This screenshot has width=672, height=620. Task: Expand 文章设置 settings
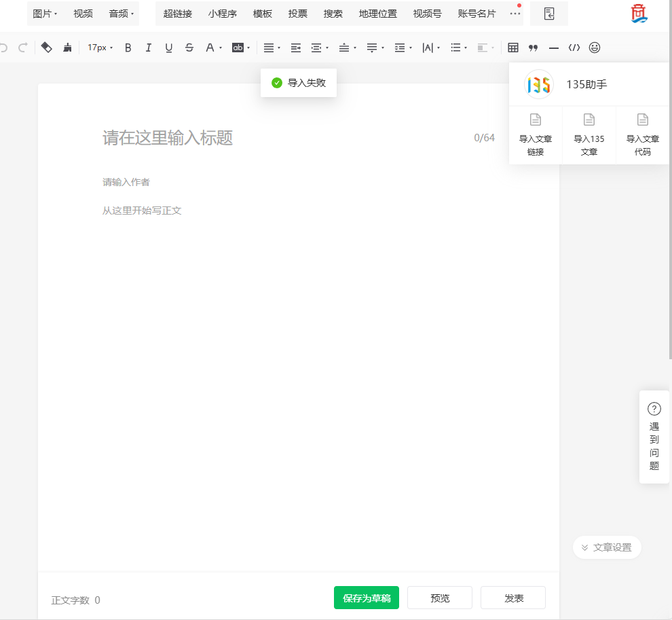(607, 547)
